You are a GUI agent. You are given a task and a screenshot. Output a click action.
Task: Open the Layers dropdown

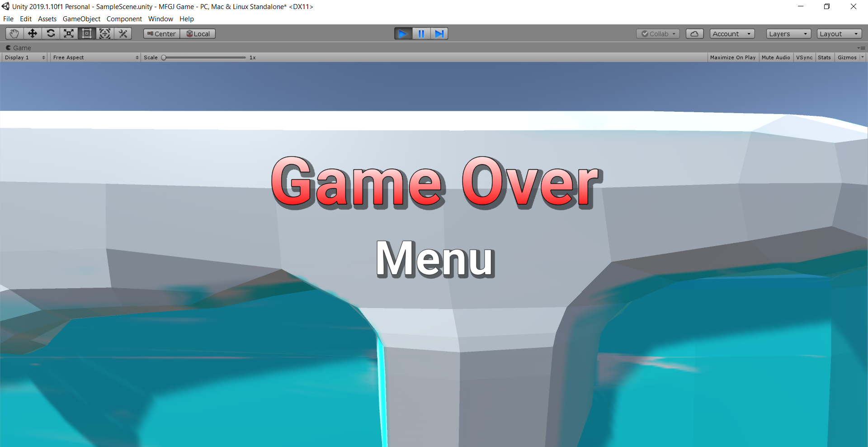[x=789, y=34]
